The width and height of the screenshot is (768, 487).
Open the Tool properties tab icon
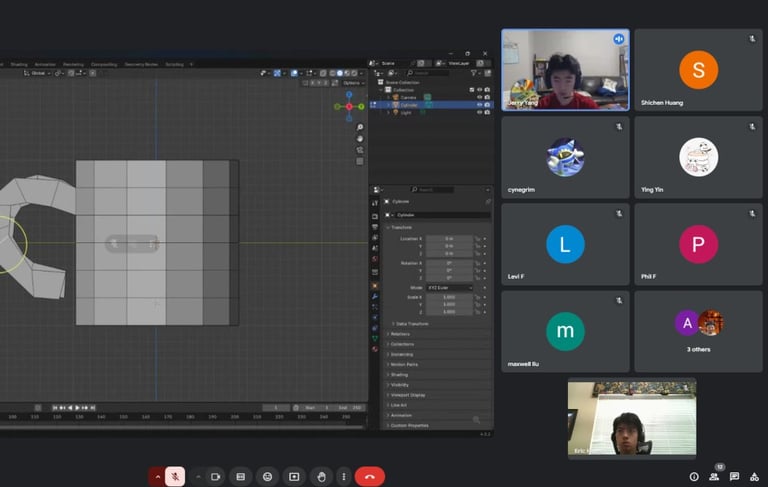click(375, 203)
